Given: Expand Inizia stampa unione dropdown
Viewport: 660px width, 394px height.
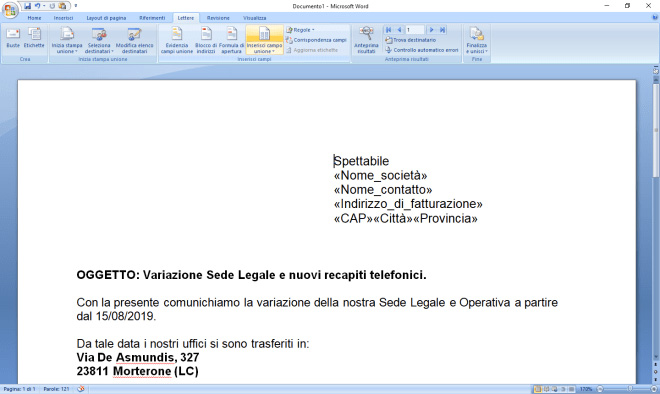Looking at the screenshot, I should tap(67, 40).
